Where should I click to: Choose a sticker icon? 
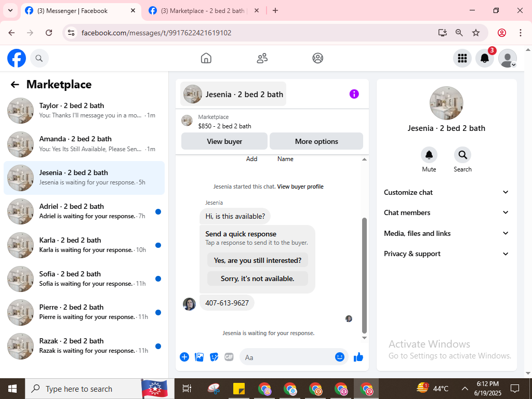tap(214, 357)
